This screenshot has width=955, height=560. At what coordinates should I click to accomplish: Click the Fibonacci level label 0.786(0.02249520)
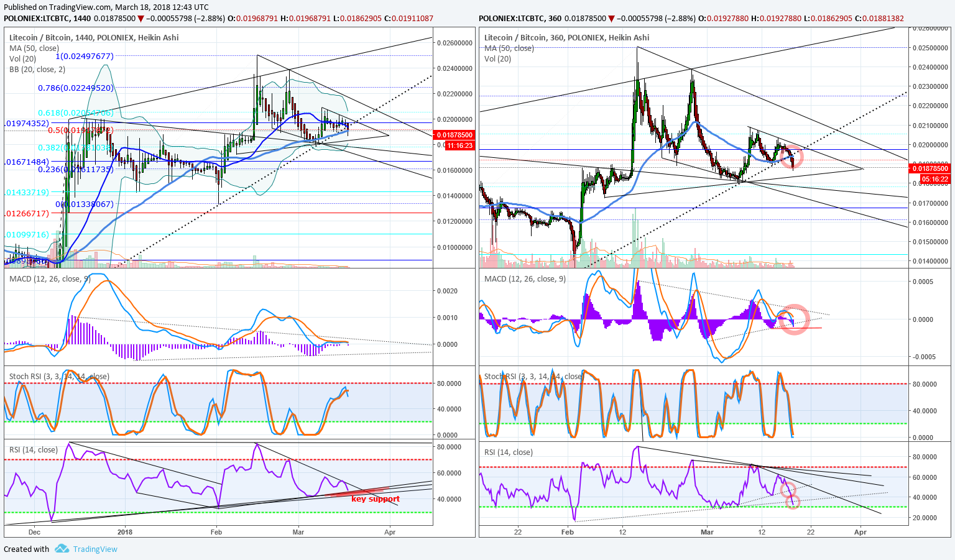coord(76,88)
